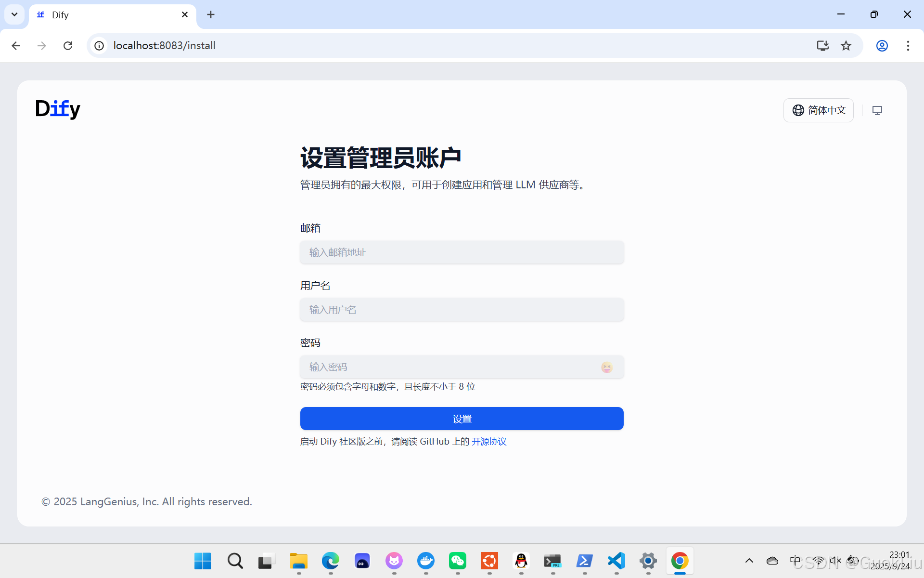Bookmark this page with star icon
924x578 pixels.
pos(846,46)
